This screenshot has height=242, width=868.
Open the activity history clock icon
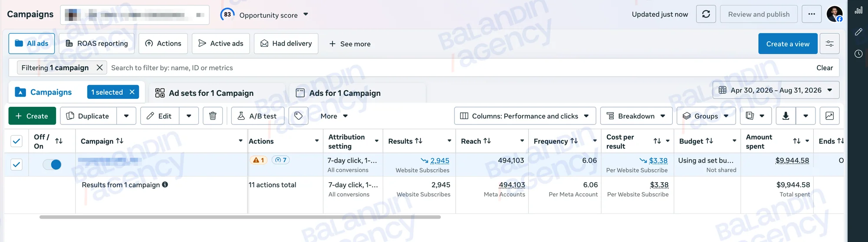click(x=858, y=54)
